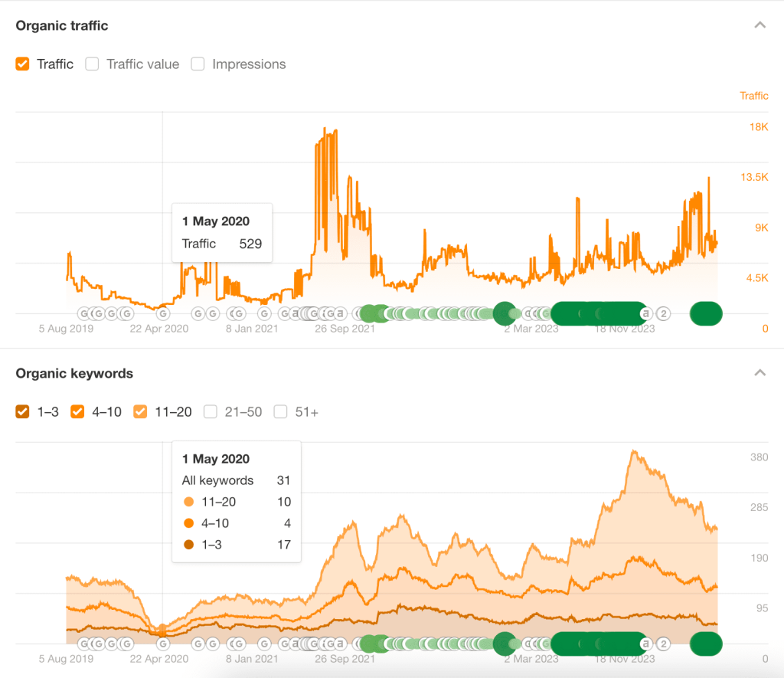784x678 pixels.
Task: Click the '2' grouped updates marker on traffic timeline
Action: 663,313
